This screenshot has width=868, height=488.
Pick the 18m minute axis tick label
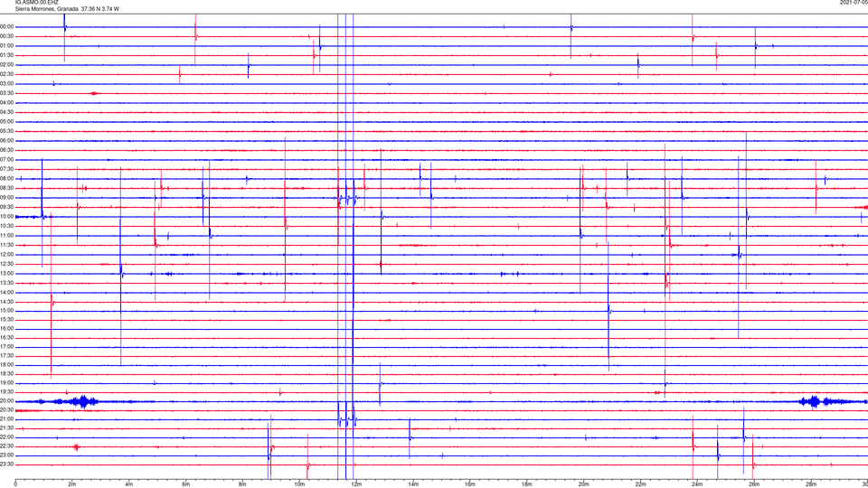click(526, 484)
